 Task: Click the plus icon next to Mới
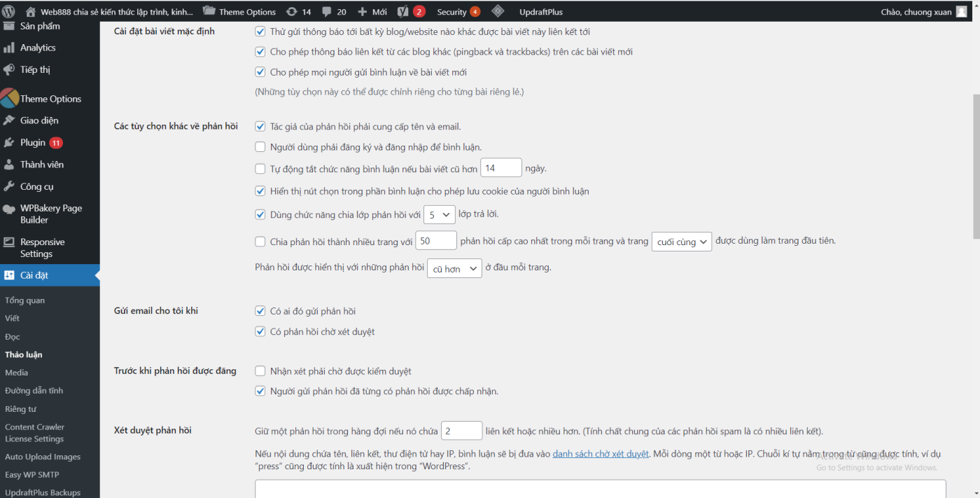click(x=362, y=12)
